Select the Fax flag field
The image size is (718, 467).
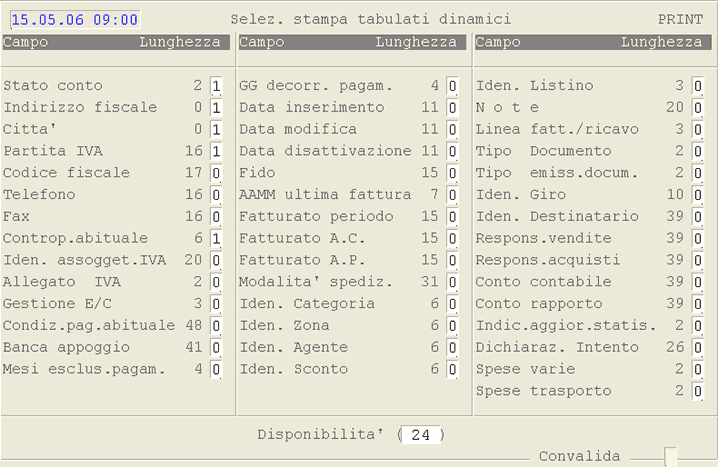coord(216,217)
